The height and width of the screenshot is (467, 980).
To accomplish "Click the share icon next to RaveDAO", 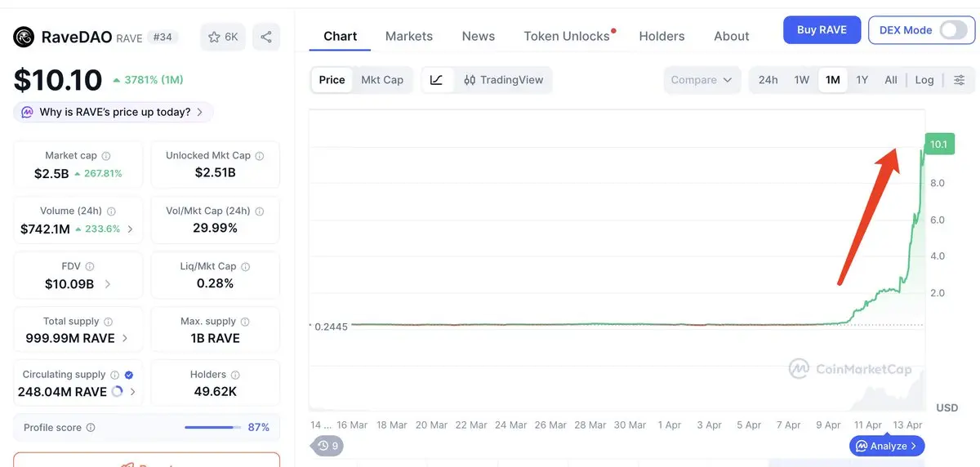I will [266, 37].
